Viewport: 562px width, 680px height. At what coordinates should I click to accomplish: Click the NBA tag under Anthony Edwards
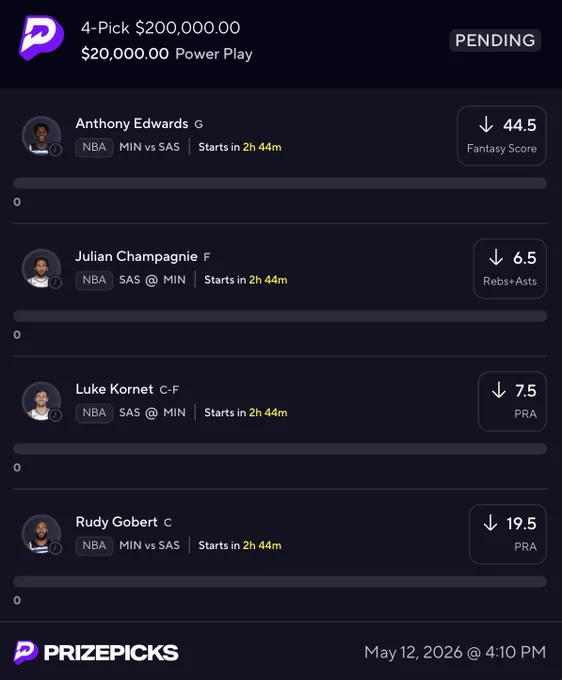pos(94,147)
